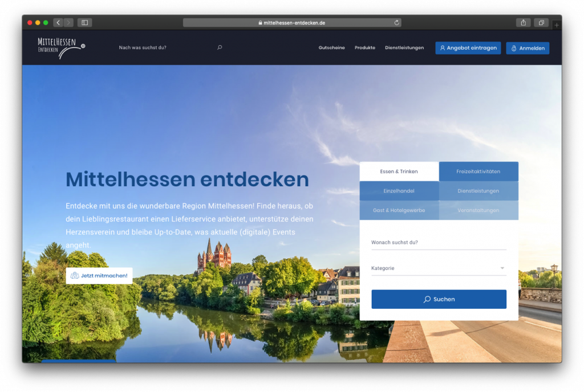The width and height of the screenshot is (584, 392).
Task: Open the Produkte menu item
Action: pos(364,48)
